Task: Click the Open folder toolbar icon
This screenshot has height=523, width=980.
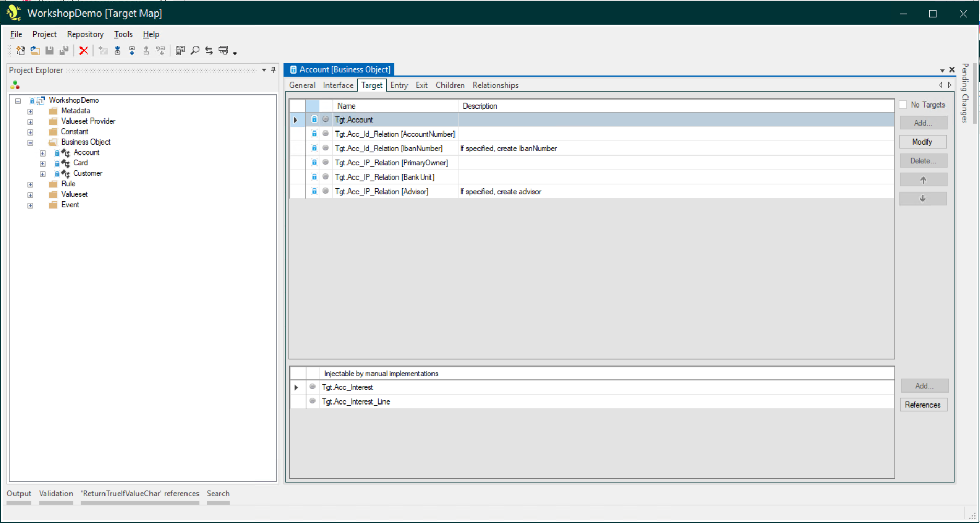Action: [x=35, y=51]
